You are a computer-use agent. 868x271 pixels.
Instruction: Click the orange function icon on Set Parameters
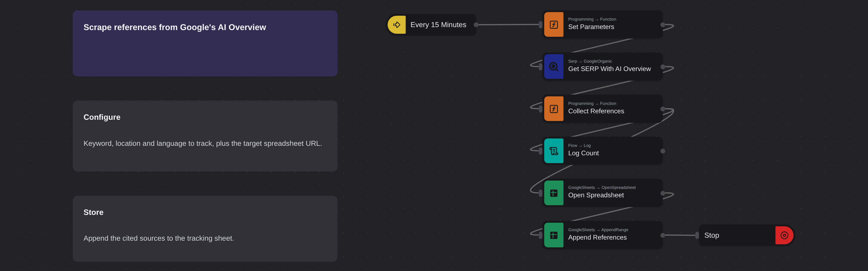click(x=554, y=25)
